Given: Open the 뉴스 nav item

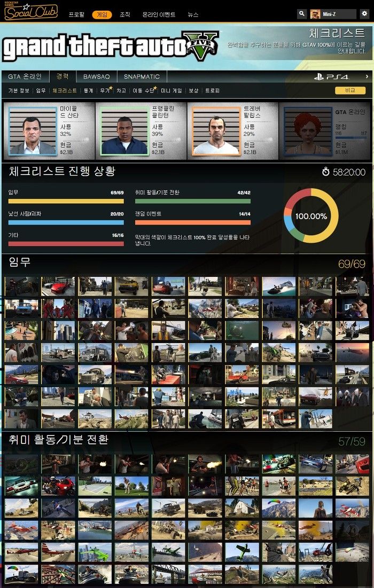Looking at the screenshot, I should tap(193, 14).
